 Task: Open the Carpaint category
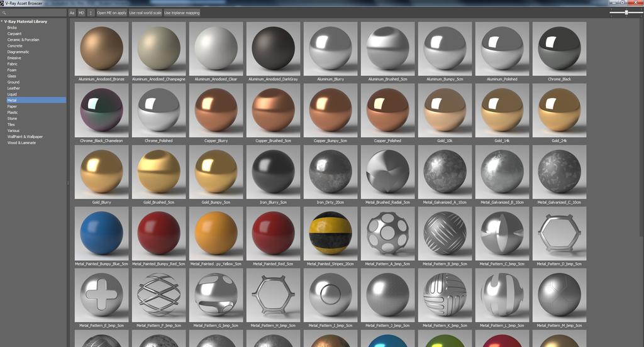(14, 34)
